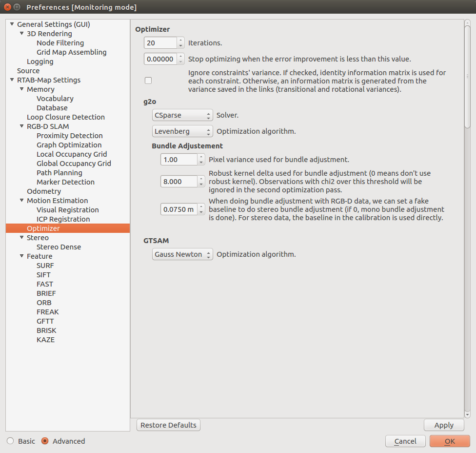Increase the Iterations spinbox value
Image resolution: width=476 pixels, height=453 pixels.
point(180,40)
